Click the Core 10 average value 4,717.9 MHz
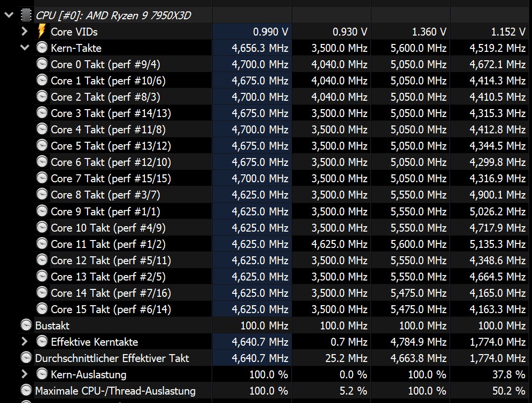The image size is (532, 403). tap(497, 228)
